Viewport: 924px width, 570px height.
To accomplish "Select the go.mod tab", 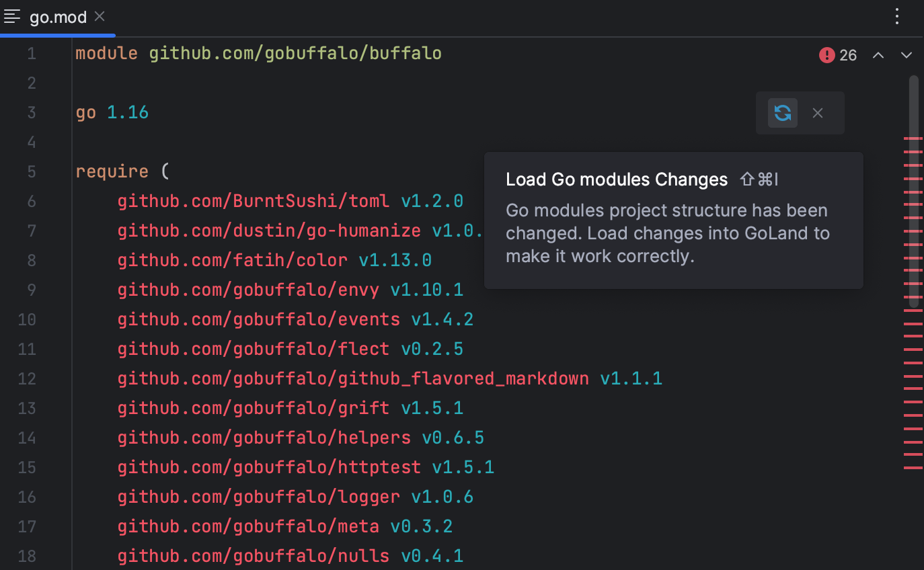I will point(57,17).
